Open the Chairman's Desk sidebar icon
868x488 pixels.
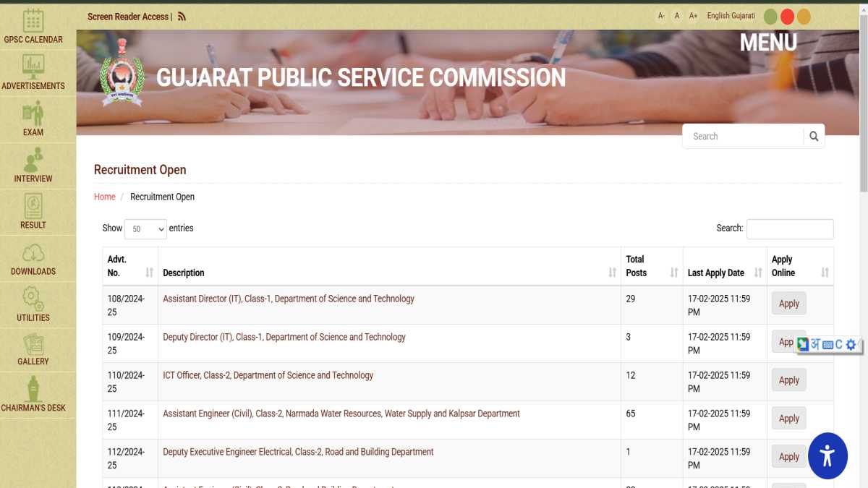click(x=33, y=389)
